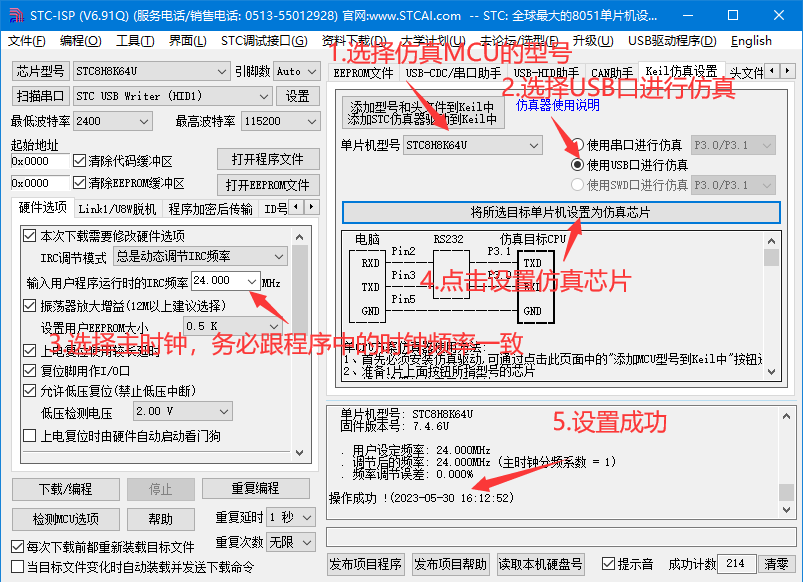Open USB驱动程序(D) menu

(x=672, y=41)
